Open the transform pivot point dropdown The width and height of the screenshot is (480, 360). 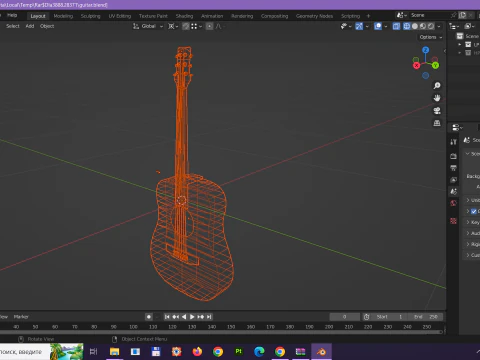click(173, 26)
